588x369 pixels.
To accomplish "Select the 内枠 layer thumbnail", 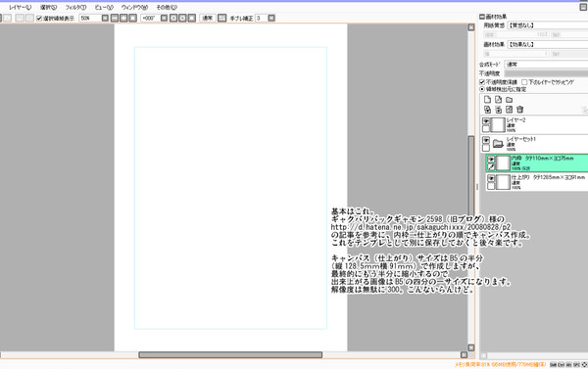I will click(x=503, y=163).
